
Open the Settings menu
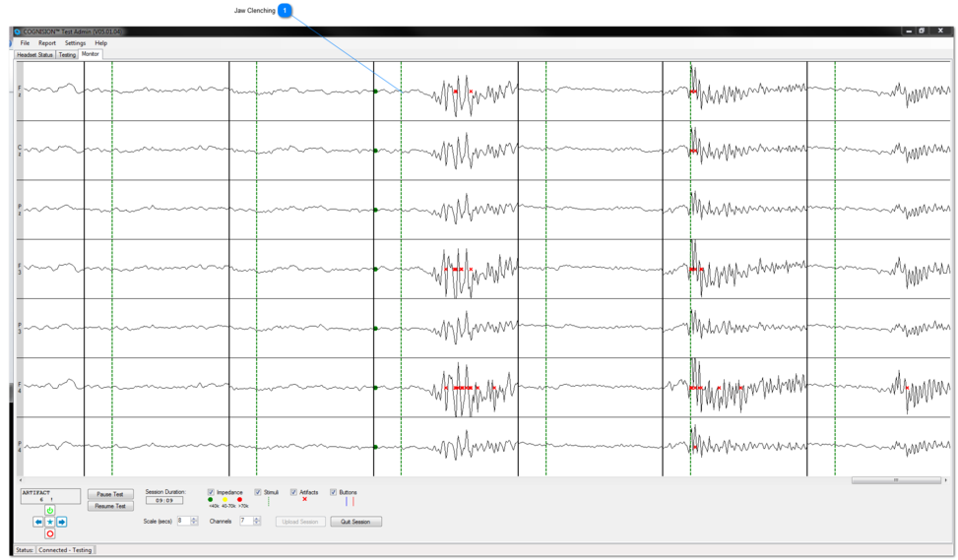[75, 43]
